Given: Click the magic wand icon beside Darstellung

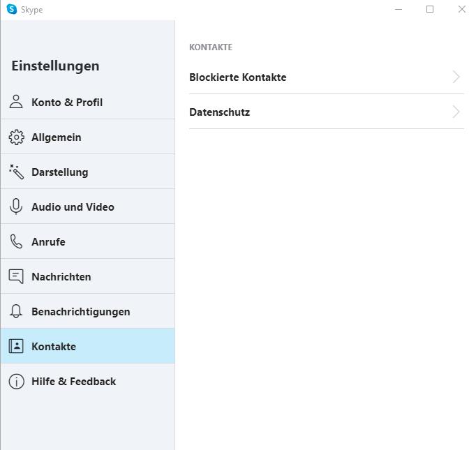Looking at the screenshot, I should coord(16,172).
